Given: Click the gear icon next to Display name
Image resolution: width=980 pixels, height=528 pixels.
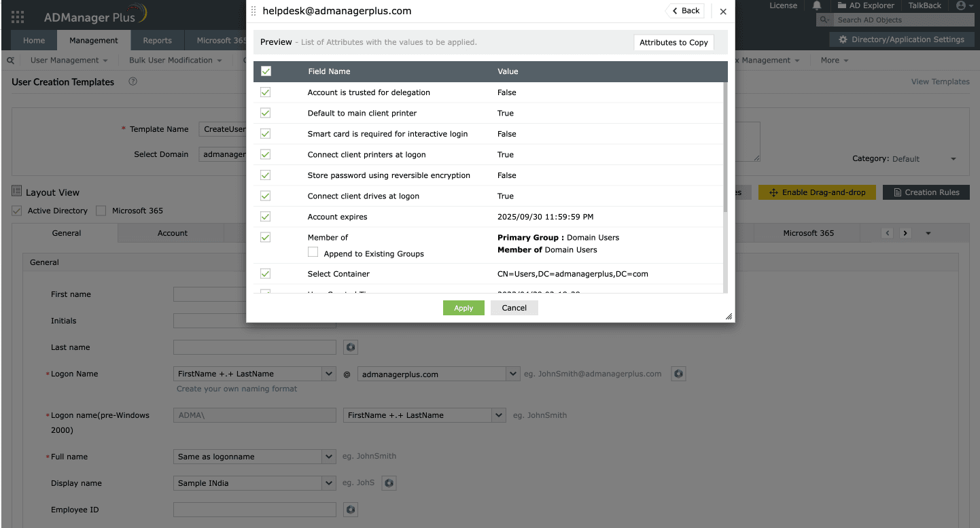Looking at the screenshot, I should (x=389, y=483).
